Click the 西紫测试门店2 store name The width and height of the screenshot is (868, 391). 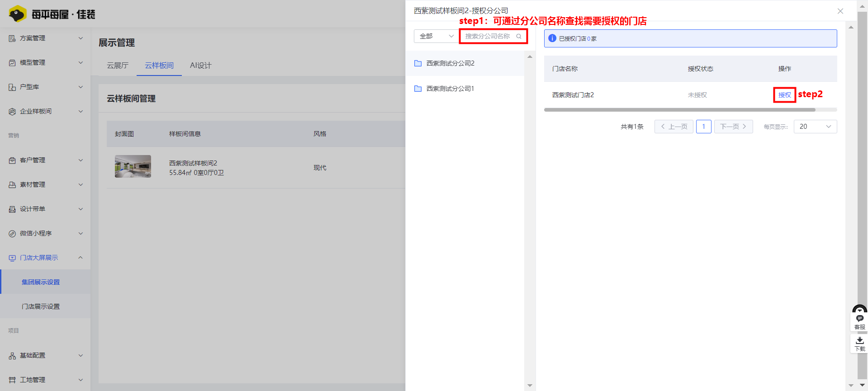click(x=573, y=95)
